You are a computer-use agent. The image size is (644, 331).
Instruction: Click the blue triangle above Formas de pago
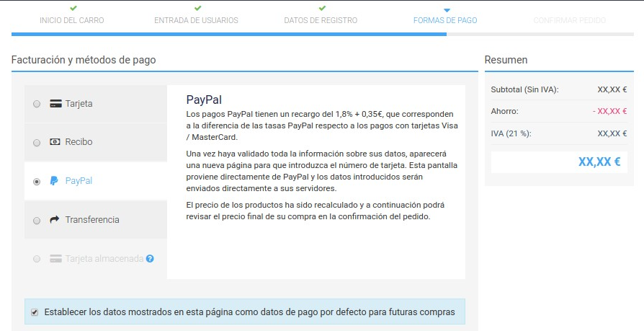[x=447, y=10]
